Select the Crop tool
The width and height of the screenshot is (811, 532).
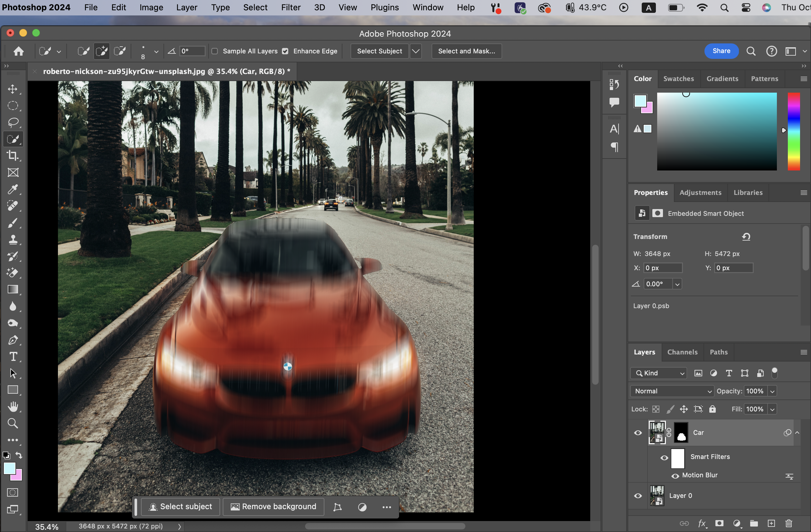13,156
